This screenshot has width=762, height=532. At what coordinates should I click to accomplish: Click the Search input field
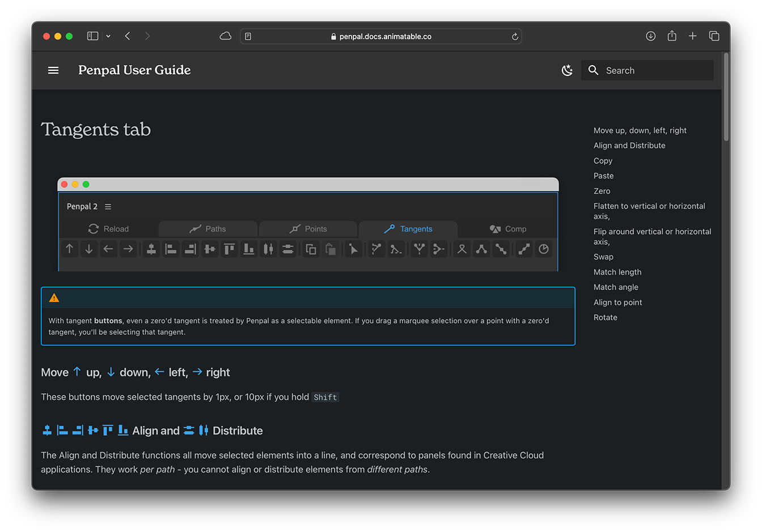coord(647,70)
